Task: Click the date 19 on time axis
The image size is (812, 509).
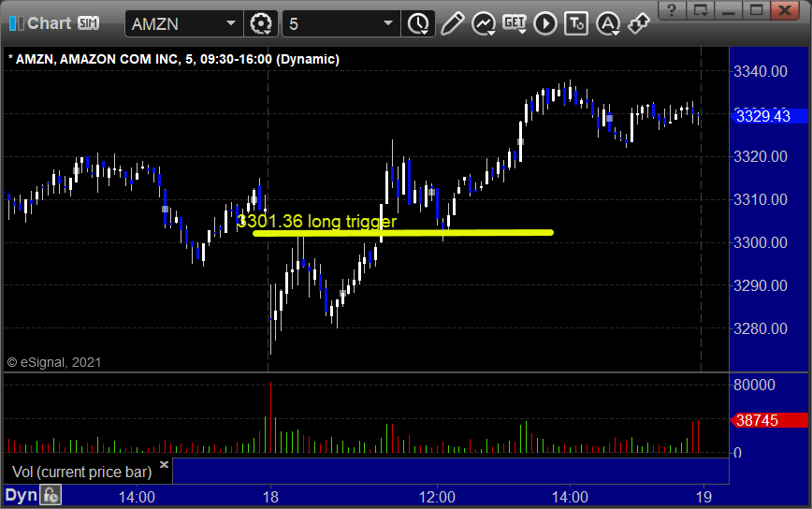Action: 703,497
